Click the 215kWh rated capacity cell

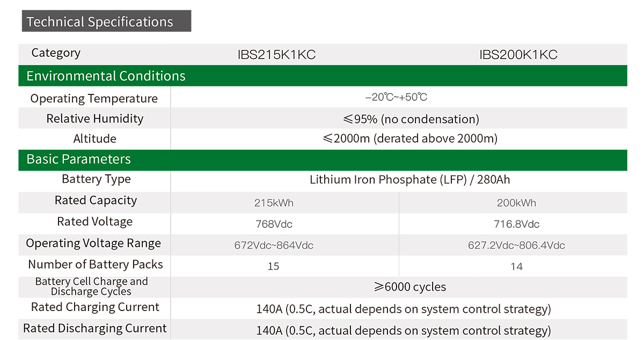[x=274, y=203]
